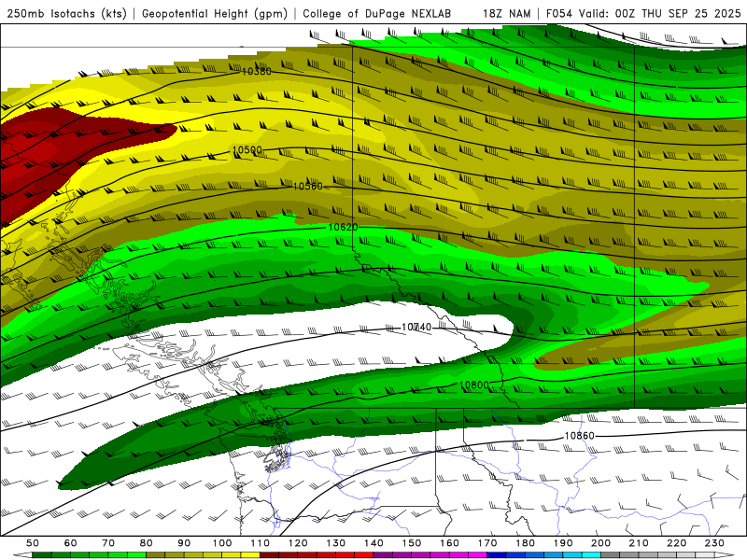Click the 'College of DuPage NEXLAB' label
Viewport: 747px width, 560px height.
[x=376, y=13]
